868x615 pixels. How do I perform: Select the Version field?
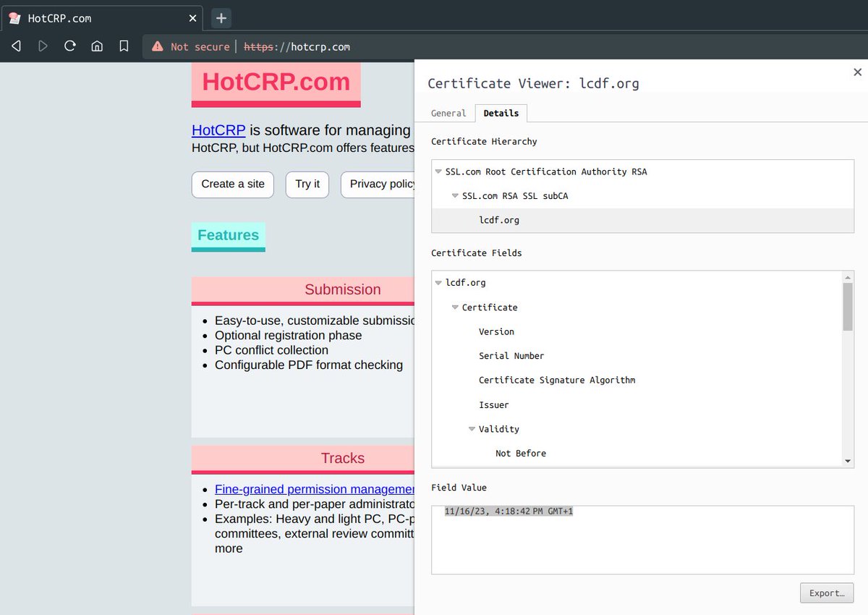[496, 331]
